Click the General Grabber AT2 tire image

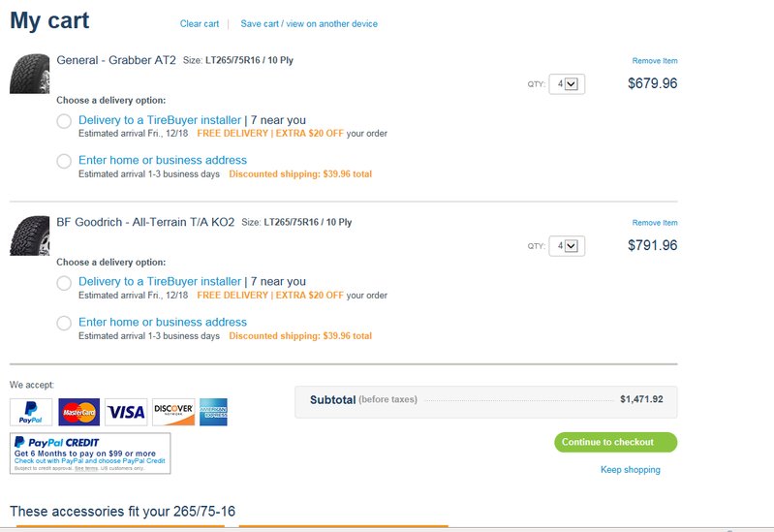pos(30,74)
